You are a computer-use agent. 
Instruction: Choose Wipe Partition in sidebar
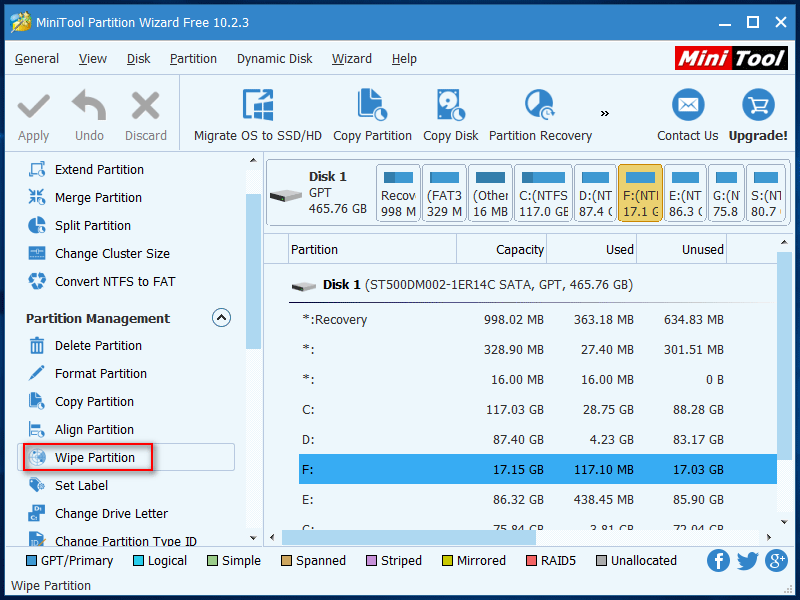[94, 458]
